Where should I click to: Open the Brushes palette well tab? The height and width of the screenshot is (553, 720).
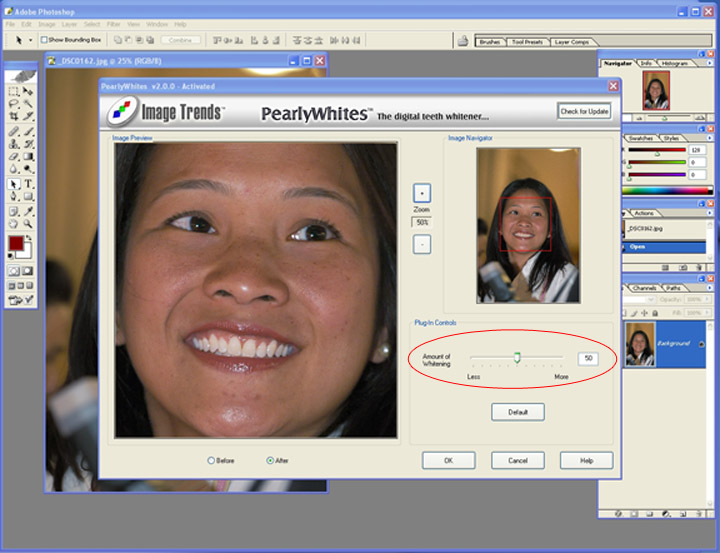coord(489,42)
